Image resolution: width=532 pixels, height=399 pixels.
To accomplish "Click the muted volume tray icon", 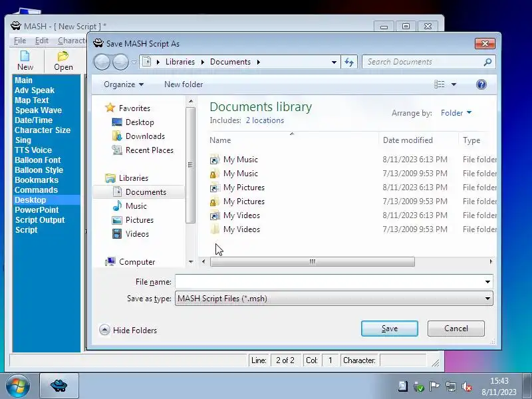I will click(x=467, y=386).
